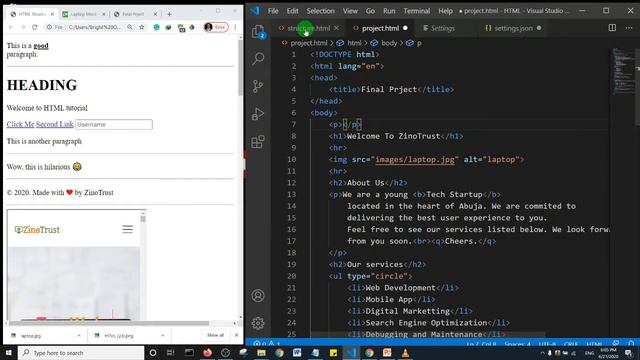This screenshot has height=360, width=640.
Task: Click the Cortana circle on the taskbar
Action: click(153, 353)
